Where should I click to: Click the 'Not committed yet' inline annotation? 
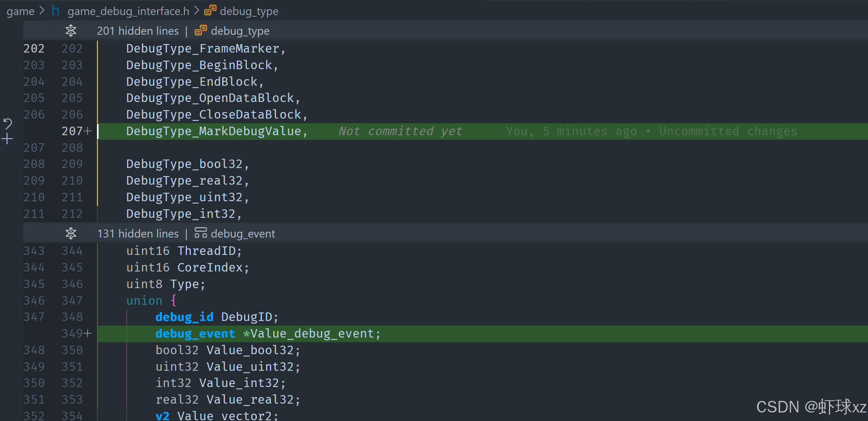400,131
